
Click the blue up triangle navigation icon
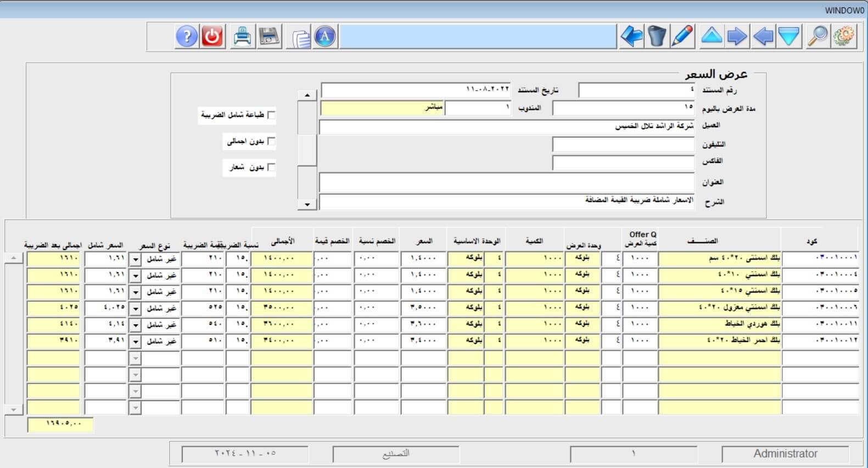pyautogui.click(x=712, y=37)
